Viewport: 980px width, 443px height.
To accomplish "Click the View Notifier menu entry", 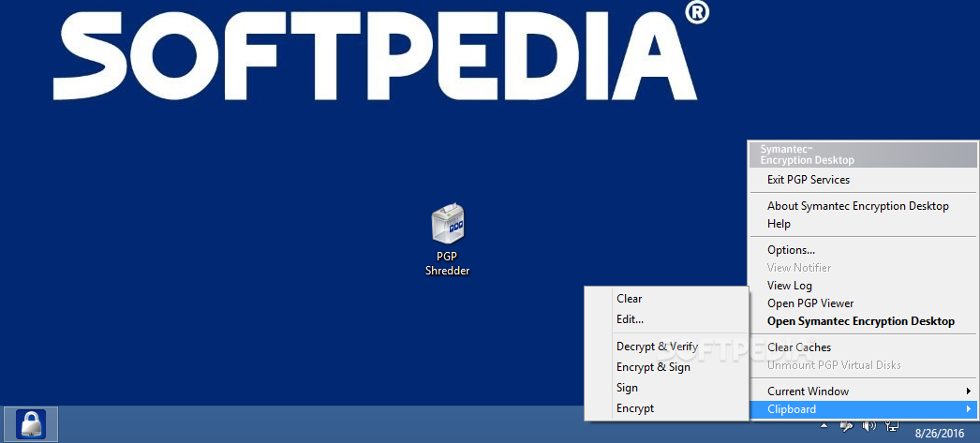I will point(863,268).
